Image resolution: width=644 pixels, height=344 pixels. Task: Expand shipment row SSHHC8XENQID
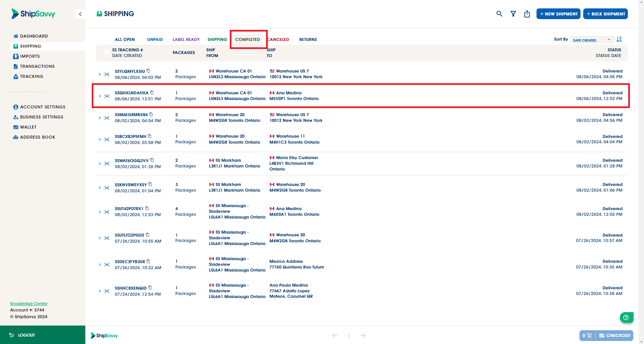[x=100, y=291]
